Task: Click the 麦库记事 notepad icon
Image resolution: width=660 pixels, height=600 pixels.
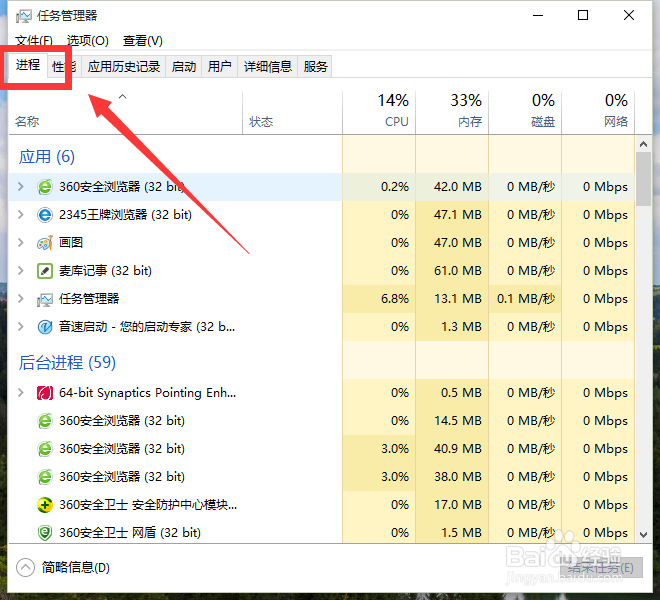Action: [45, 271]
